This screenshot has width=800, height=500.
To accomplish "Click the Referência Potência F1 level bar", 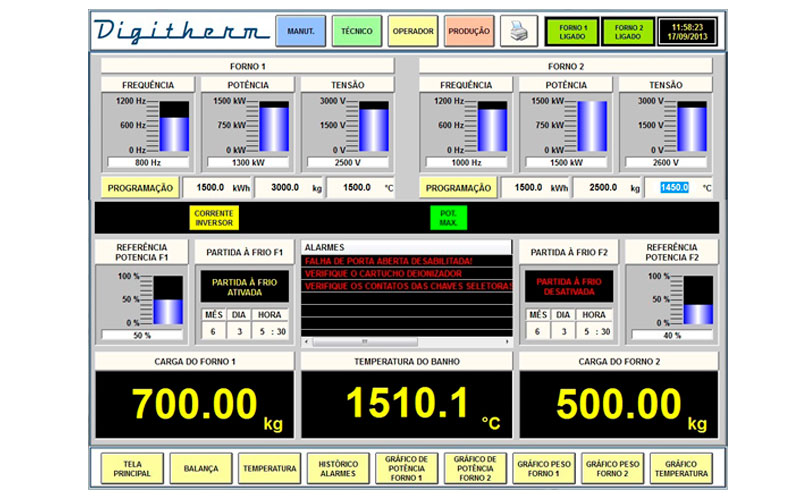I will coord(168,299).
